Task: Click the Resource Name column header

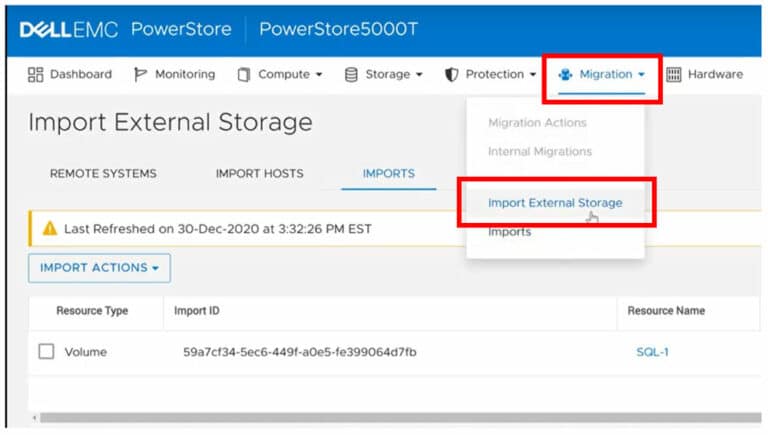Action: coord(666,311)
